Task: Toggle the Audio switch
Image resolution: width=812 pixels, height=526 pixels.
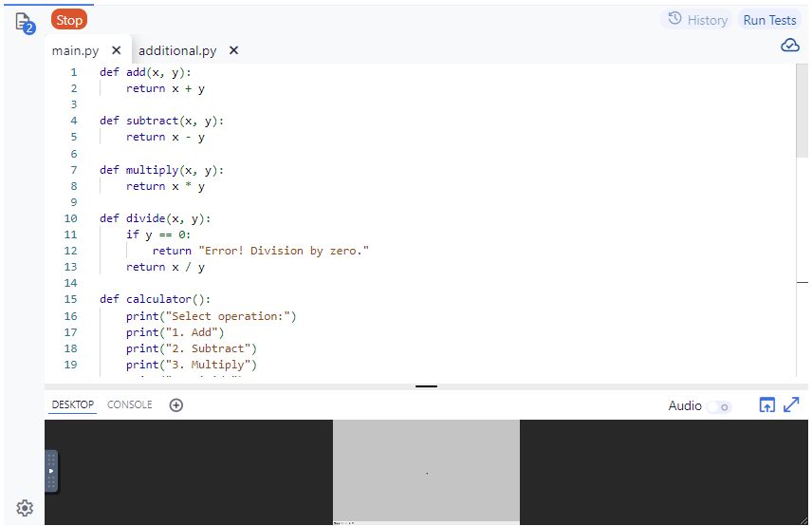Action: pos(719,406)
